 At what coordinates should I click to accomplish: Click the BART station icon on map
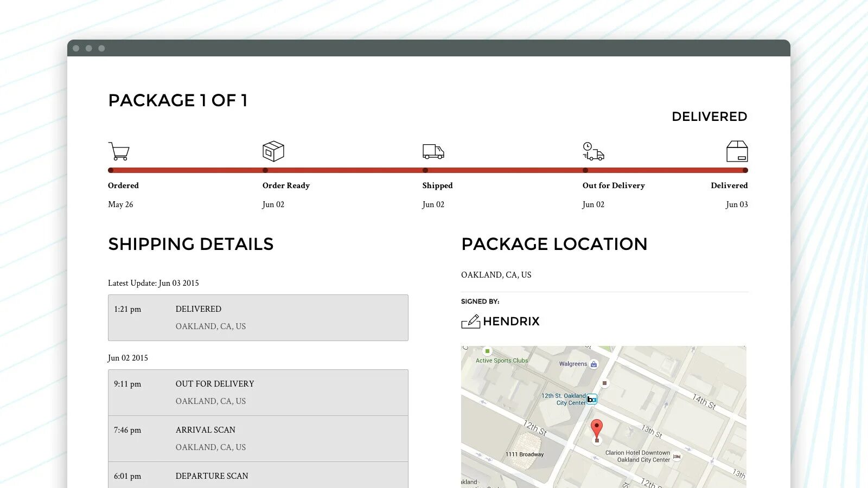coord(592,400)
